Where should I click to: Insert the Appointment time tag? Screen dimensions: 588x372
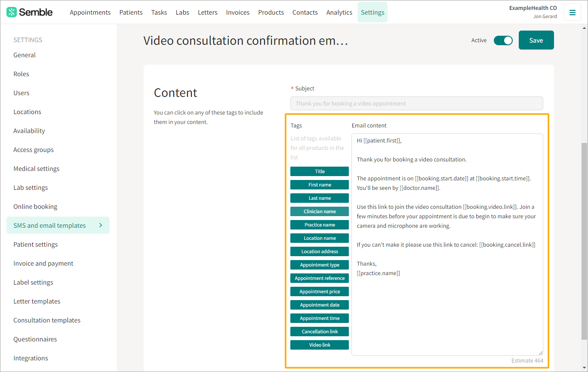click(320, 318)
